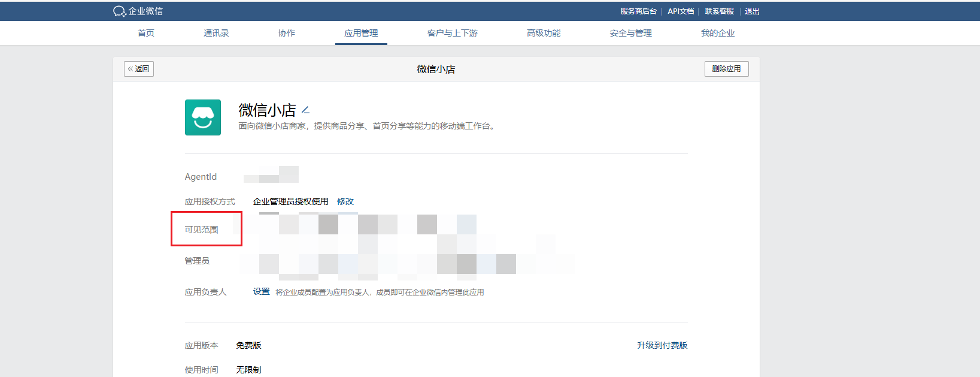Image resolution: width=980 pixels, height=377 pixels.
Task: Click 升级到付费版 link
Action: coord(662,345)
